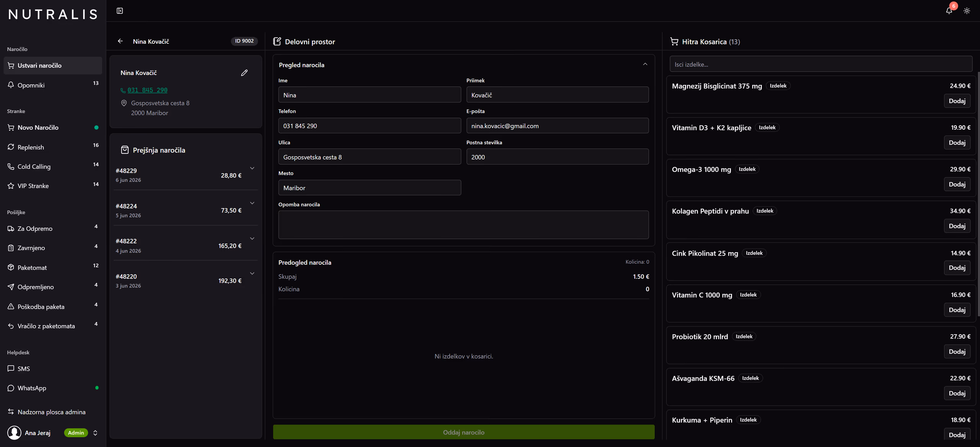Add Kolagen Peptidi v prahu

click(957, 226)
